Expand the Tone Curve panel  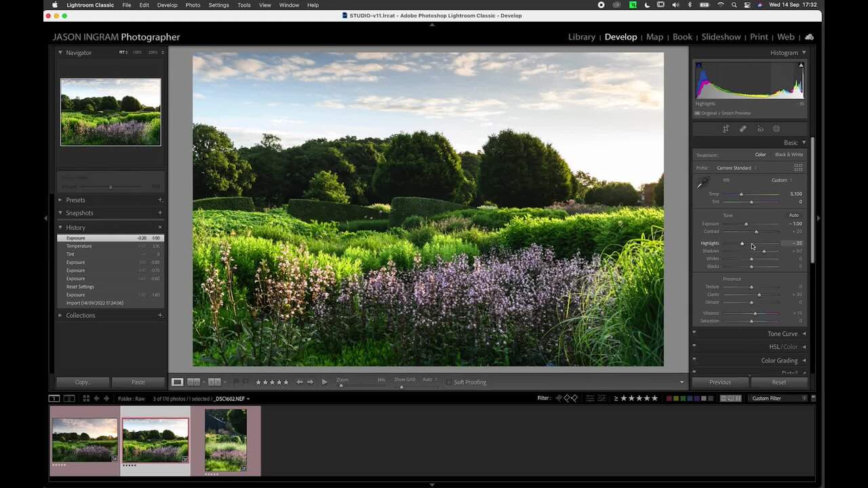pyautogui.click(x=782, y=333)
